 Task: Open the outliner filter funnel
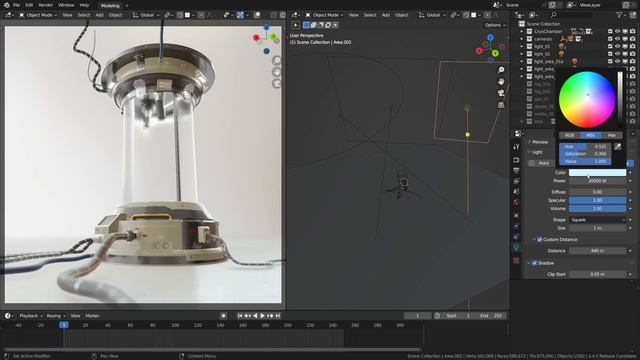619,15
